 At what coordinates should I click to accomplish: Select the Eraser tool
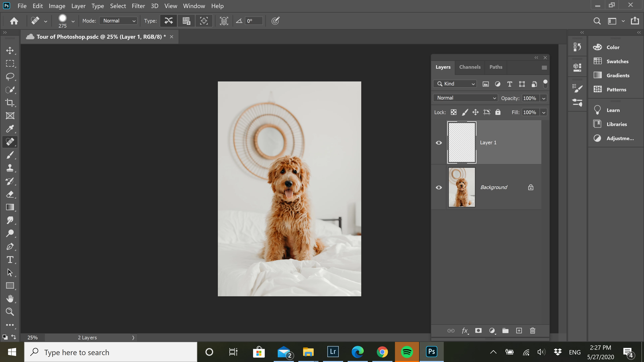(10, 194)
